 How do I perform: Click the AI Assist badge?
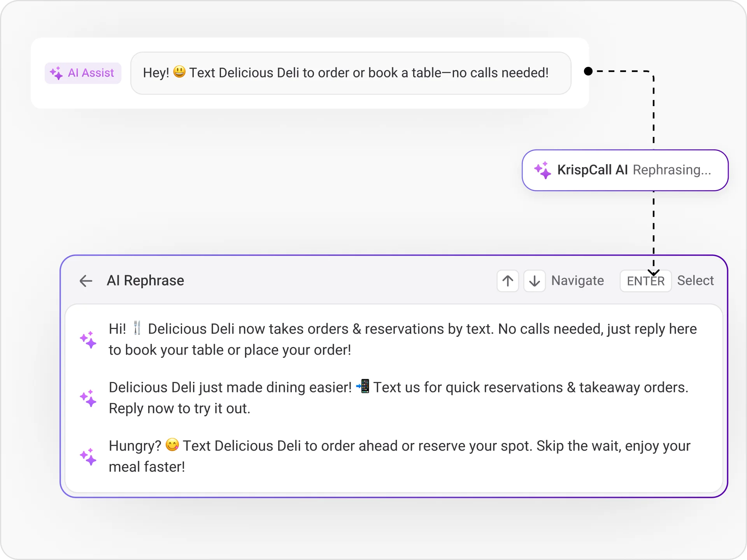(x=83, y=73)
